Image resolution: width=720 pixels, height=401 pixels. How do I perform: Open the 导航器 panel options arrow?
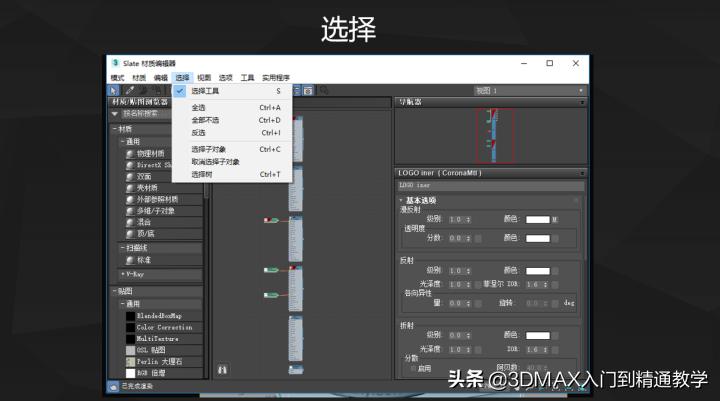[x=582, y=102]
